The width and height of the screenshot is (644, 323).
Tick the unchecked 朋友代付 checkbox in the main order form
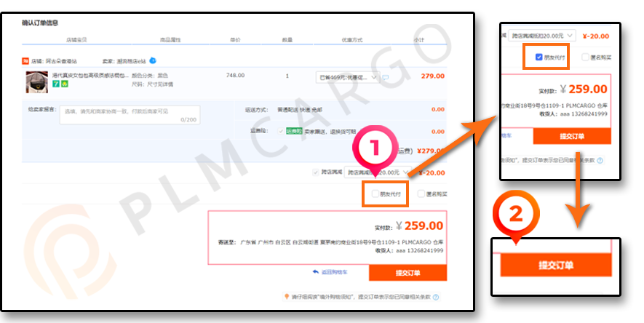[375, 194]
